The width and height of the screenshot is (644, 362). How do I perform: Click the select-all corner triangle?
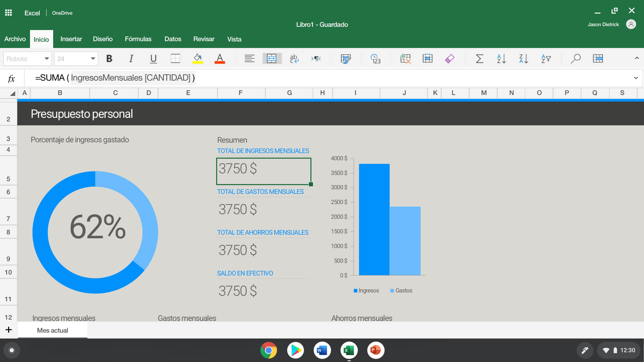(x=12, y=93)
